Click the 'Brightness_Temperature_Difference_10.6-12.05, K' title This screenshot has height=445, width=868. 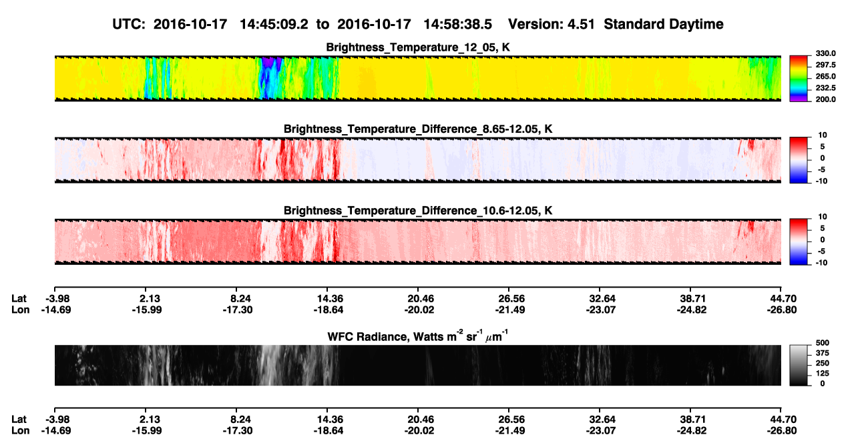(x=418, y=210)
